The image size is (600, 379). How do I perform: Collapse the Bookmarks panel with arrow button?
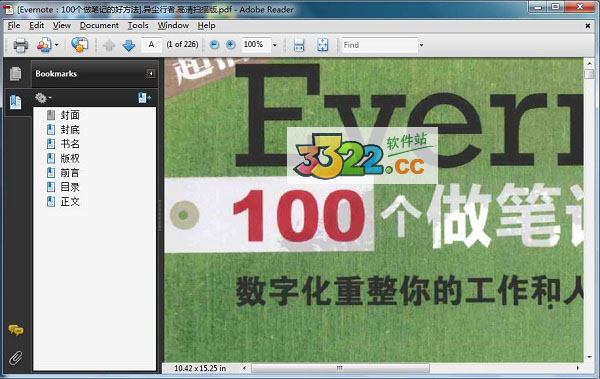(x=151, y=74)
